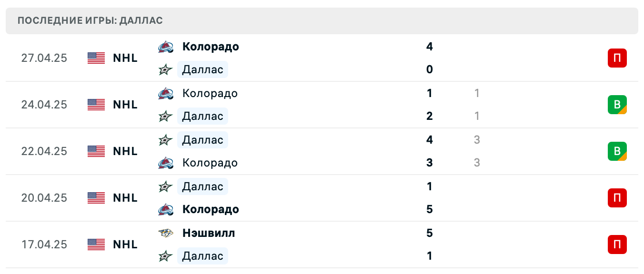Click the Dallas Stars logo in the bottom row
644x274 pixels.
click(x=164, y=256)
